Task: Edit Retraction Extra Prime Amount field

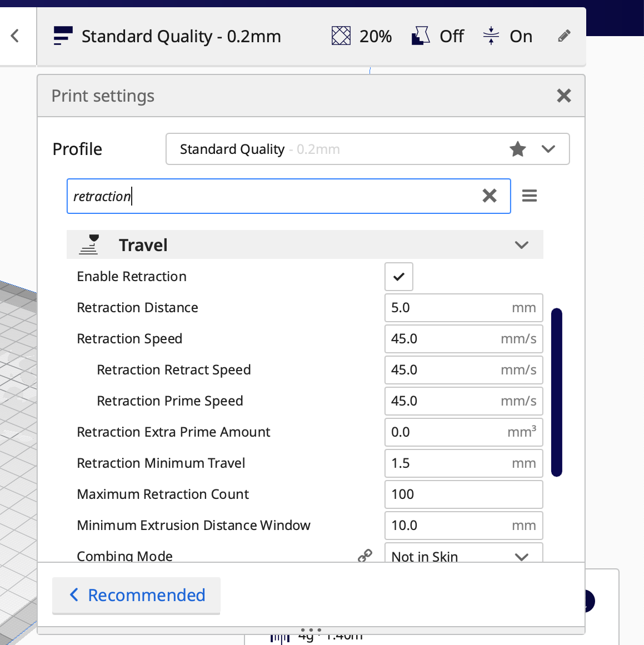Action: point(464,432)
